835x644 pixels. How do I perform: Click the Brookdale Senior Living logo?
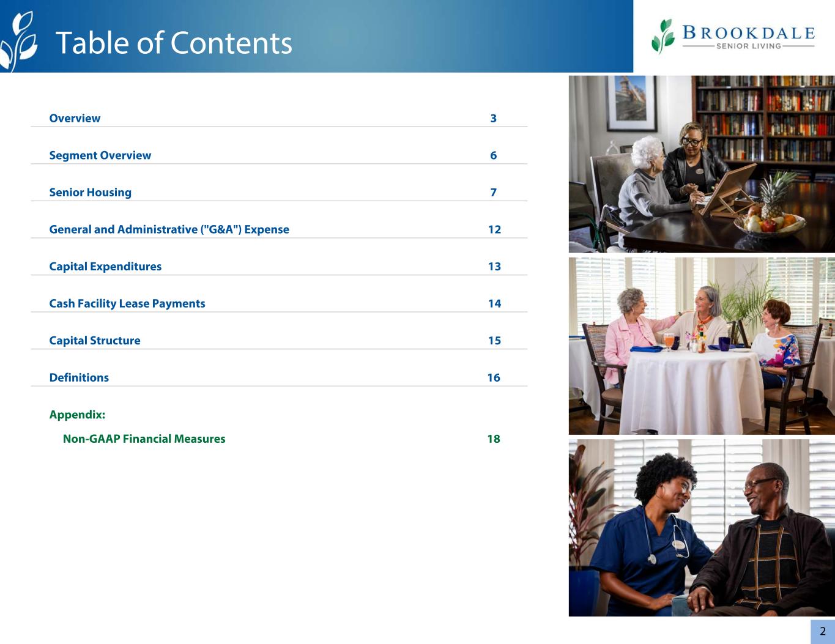(733, 36)
